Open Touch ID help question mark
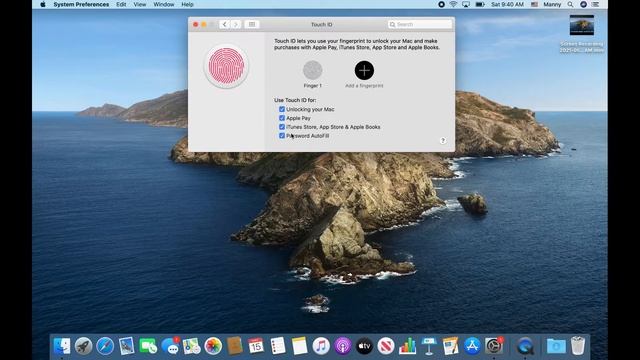Image resolution: width=640 pixels, height=360 pixels. point(443,140)
